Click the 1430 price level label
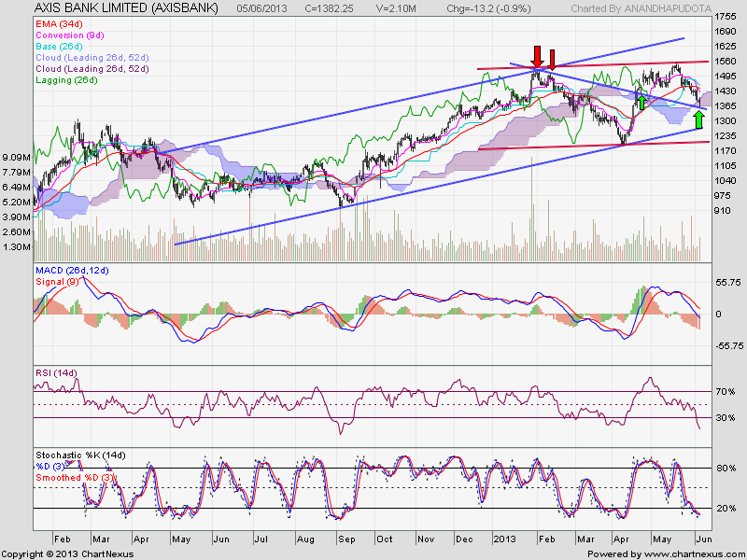This screenshot has width=747, height=560. point(726,91)
